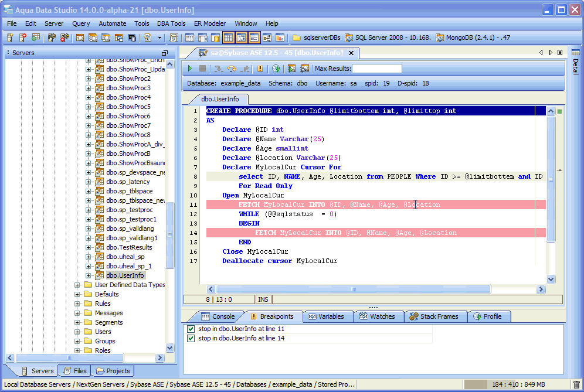Switch to the Variables tab

(x=328, y=316)
